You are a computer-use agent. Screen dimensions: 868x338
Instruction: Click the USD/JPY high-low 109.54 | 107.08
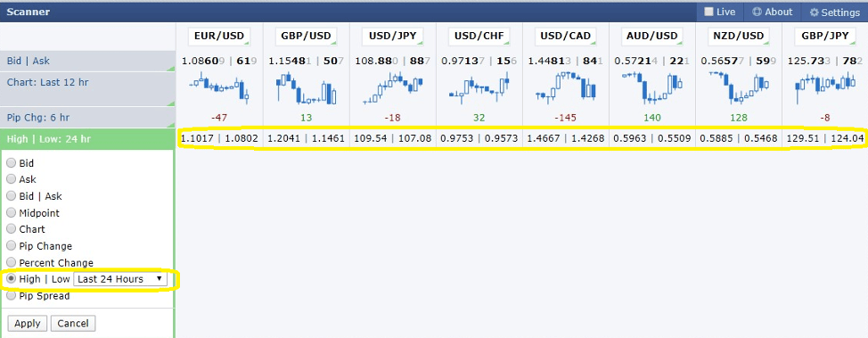coord(392,138)
